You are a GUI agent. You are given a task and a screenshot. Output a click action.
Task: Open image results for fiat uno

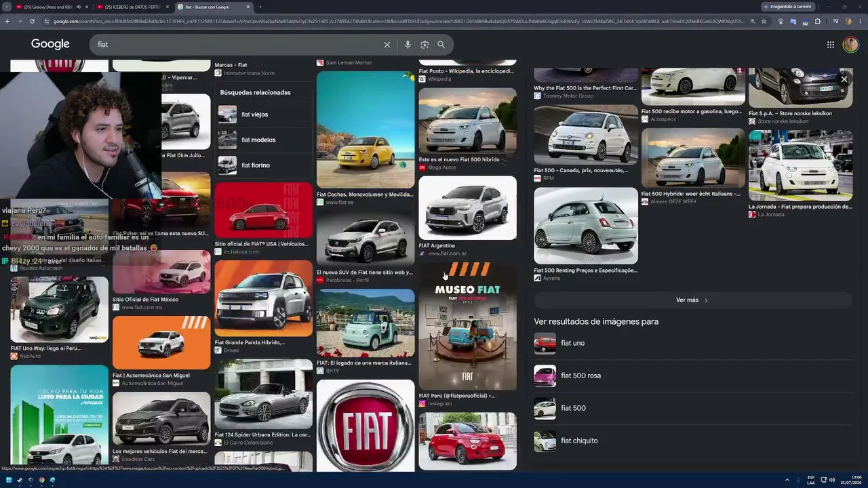tap(692, 343)
